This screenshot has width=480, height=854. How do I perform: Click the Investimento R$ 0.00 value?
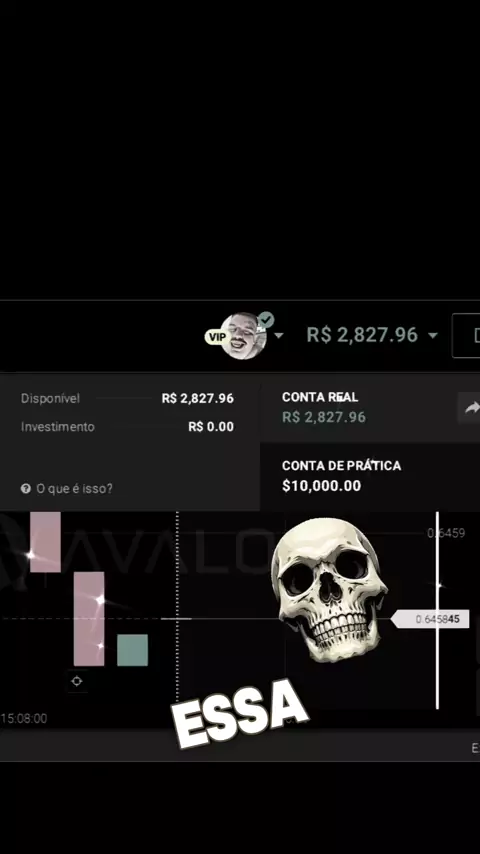pos(211,426)
